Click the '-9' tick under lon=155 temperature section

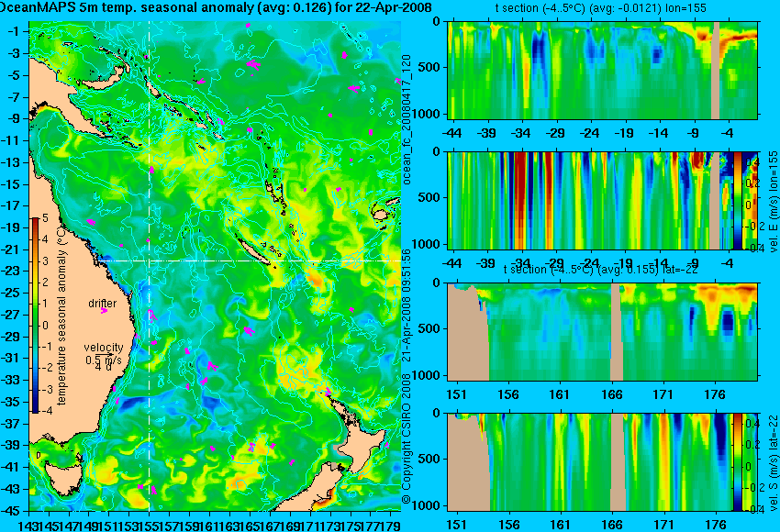(x=694, y=133)
